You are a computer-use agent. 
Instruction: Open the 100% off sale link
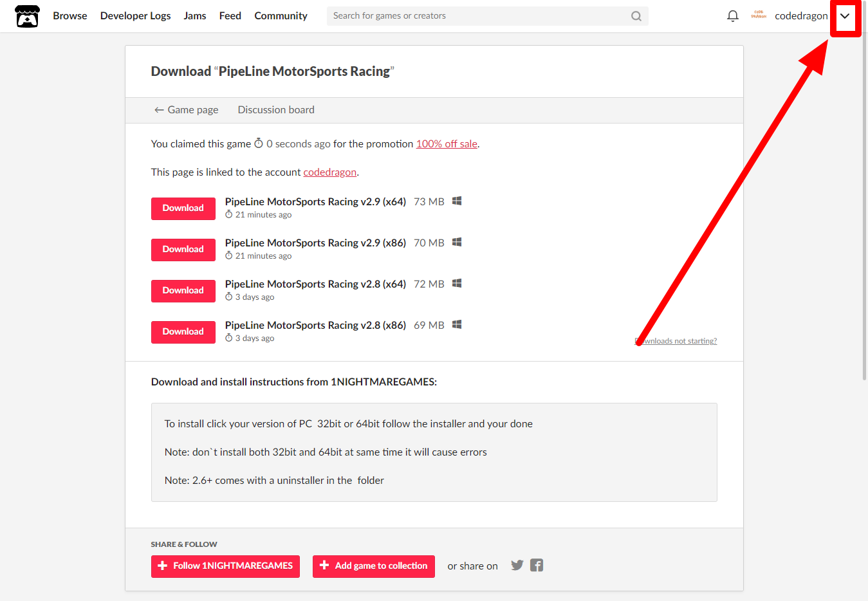447,144
